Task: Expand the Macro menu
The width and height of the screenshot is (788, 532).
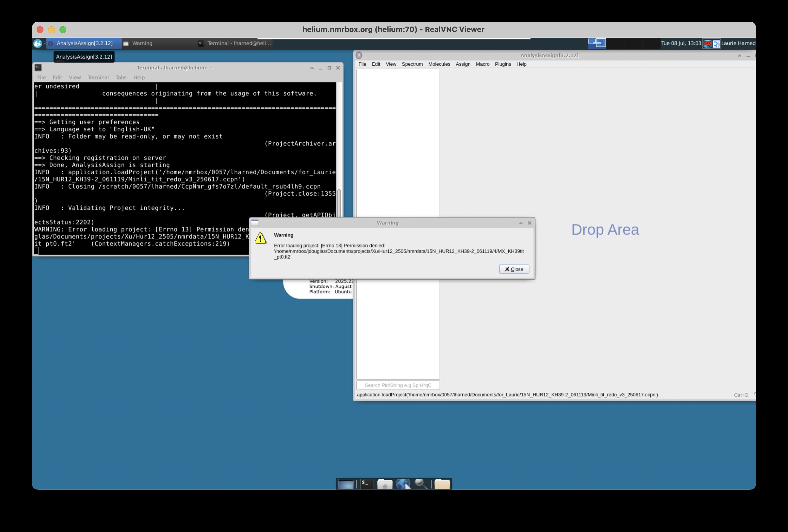Action: [482, 64]
